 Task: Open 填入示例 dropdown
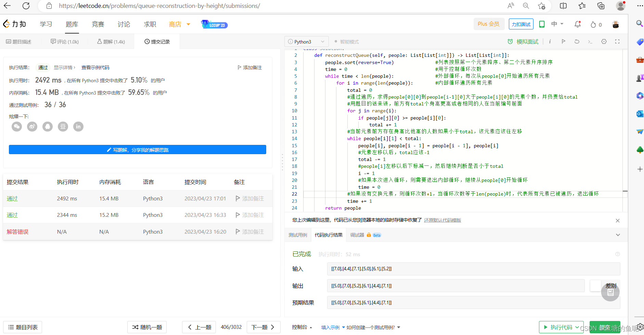point(333,327)
